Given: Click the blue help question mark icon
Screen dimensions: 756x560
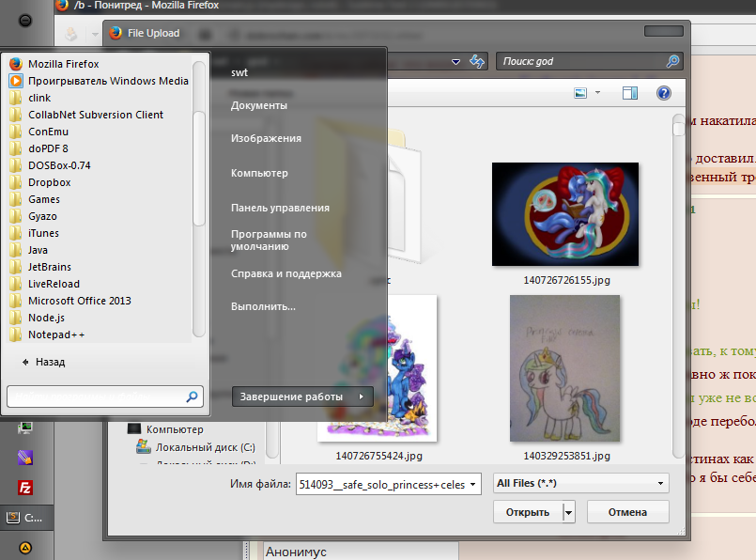Looking at the screenshot, I should [x=664, y=93].
